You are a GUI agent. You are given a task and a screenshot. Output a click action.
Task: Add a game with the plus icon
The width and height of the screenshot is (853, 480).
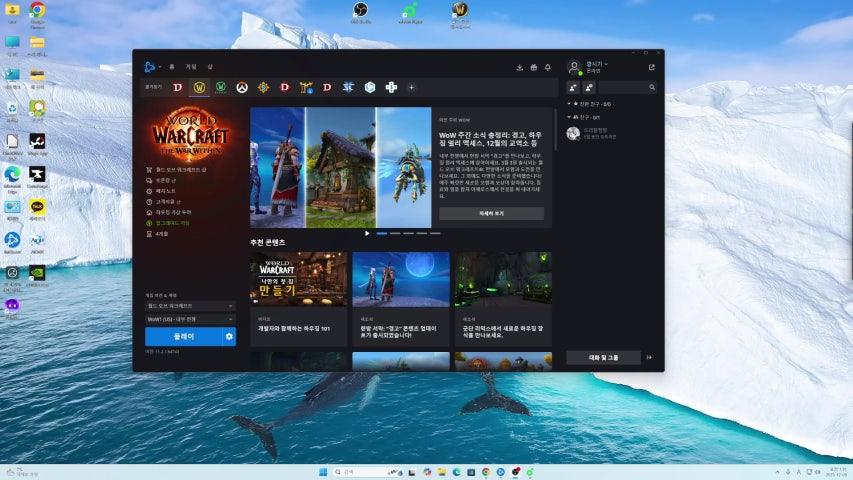click(x=411, y=88)
